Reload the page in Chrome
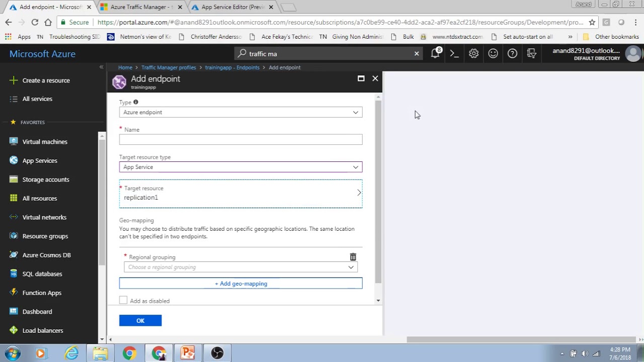Image resolution: width=644 pixels, height=362 pixels. point(35,22)
